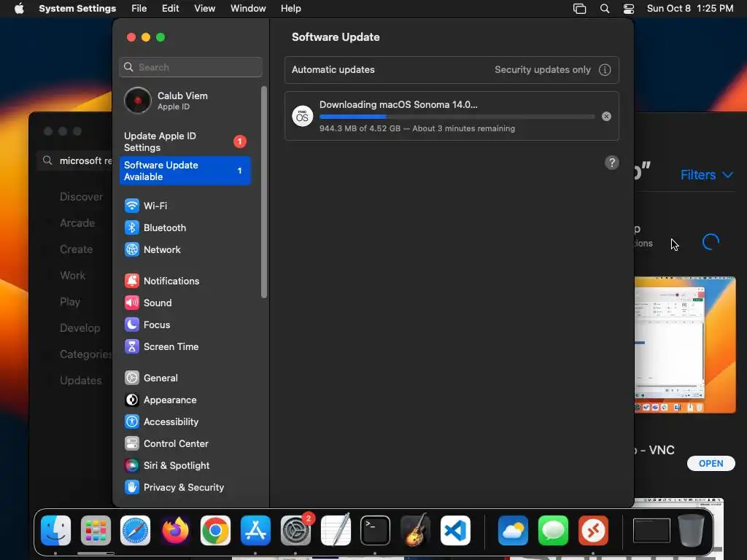Open Remote Desktop app from Dock
This screenshot has width=747, height=560.
click(x=593, y=530)
